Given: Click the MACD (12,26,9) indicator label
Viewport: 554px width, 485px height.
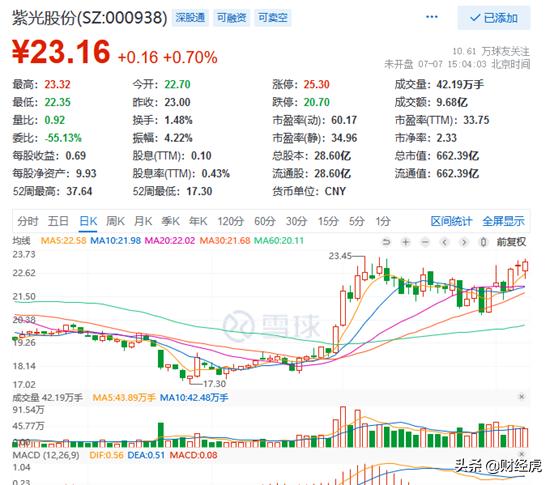Looking at the screenshot, I should click(x=46, y=455).
